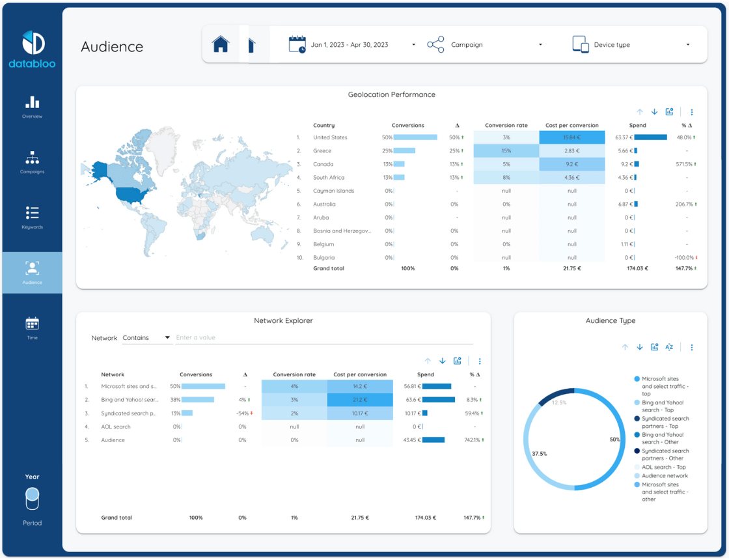Screen dimensions: 729x560
Task: Open Geolocation Performance more options menu
Action: 691,112
